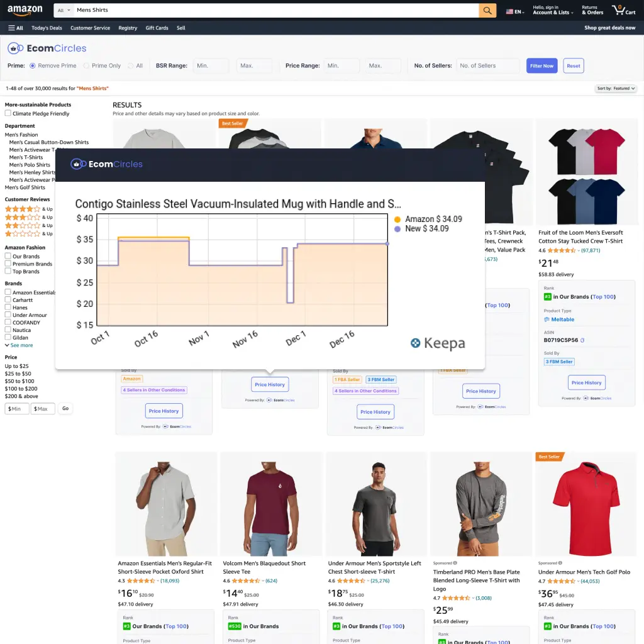Image resolution: width=644 pixels, height=644 pixels.
Task: Select $25 to $50 price range
Action: [18, 374]
